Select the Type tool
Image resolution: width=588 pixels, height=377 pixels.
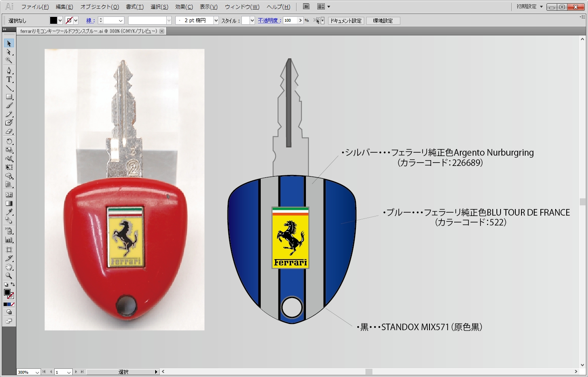point(9,79)
